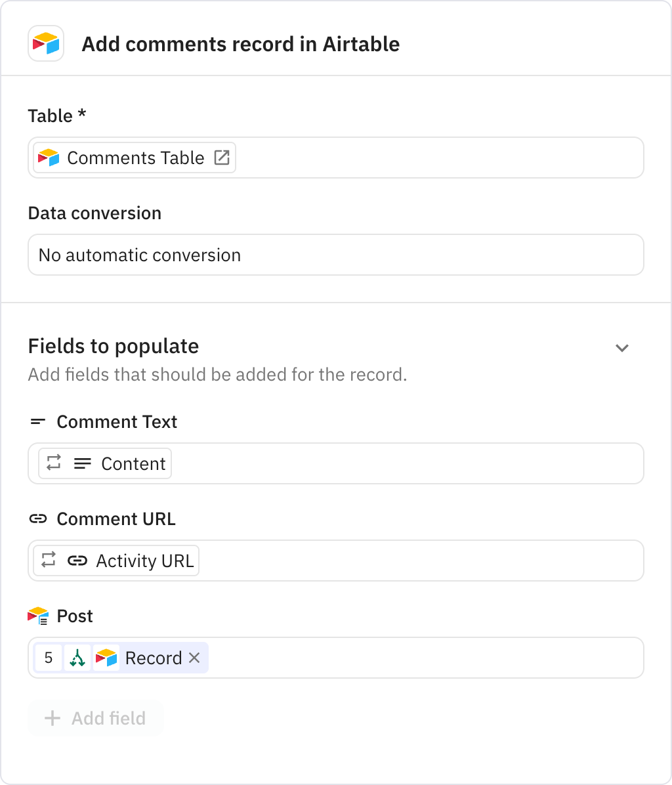
Task: Remove the Record chip with the X
Action: [x=194, y=658]
